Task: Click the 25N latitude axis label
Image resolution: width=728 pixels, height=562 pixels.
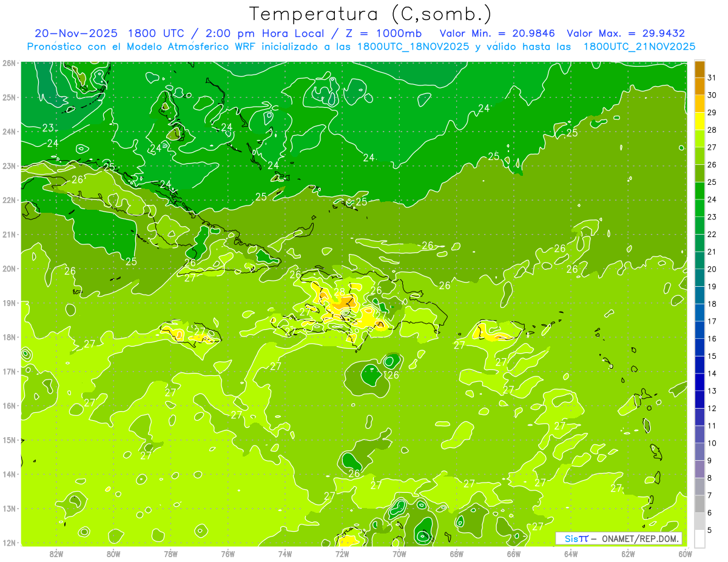Action: (x=9, y=97)
